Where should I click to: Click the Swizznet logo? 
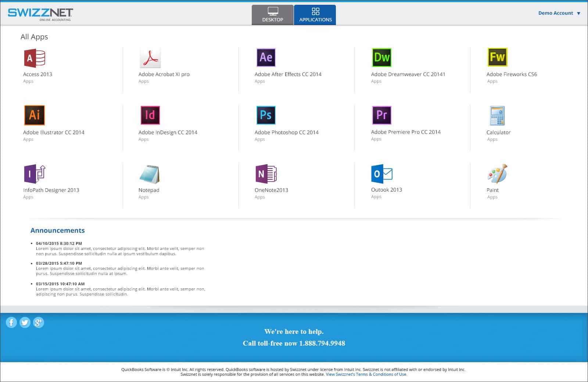click(40, 14)
